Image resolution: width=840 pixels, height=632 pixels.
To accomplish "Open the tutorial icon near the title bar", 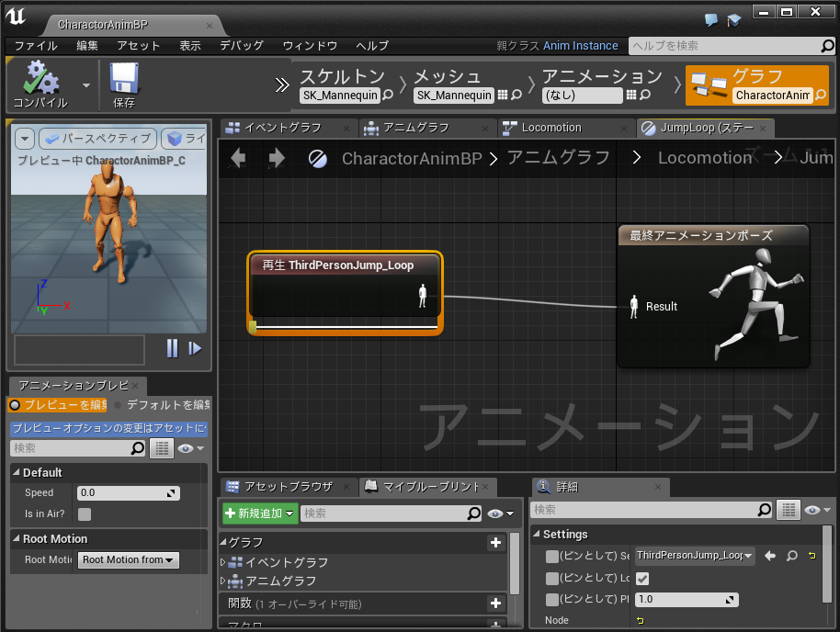I will 734,20.
